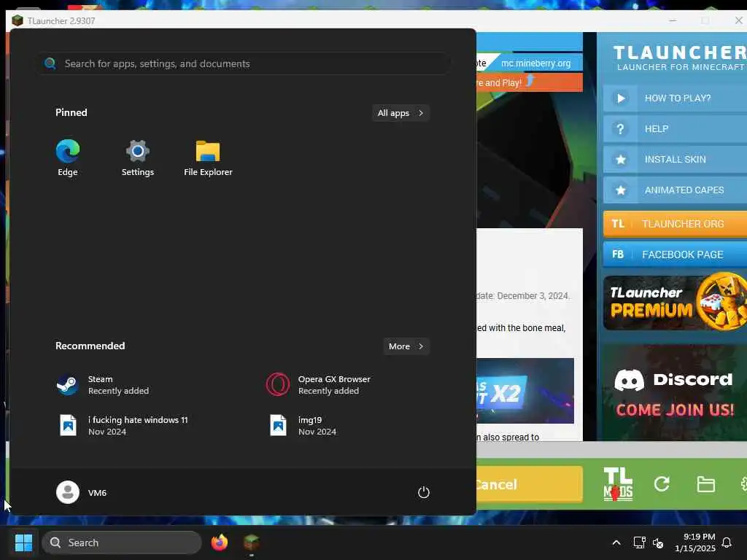This screenshot has width=747, height=560.
Task: Click the TLauncher logo header
Action: click(680, 57)
